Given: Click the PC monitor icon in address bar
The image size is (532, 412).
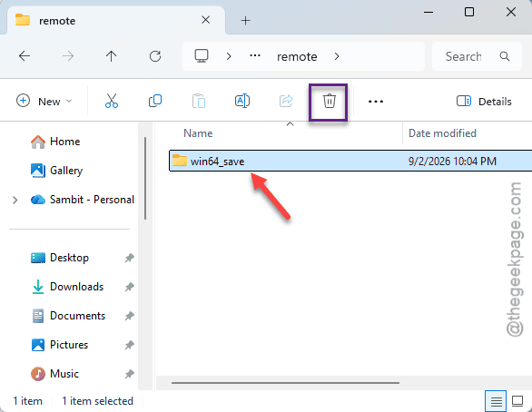Looking at the screenshot, I should tap(202, 56).
